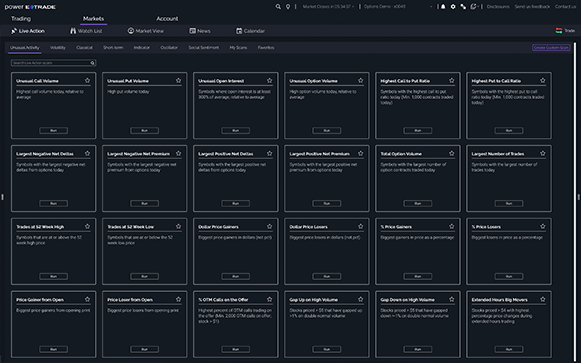Run the % Price Gainers scan
Screen dimensions: 581x363
point(418,276)
